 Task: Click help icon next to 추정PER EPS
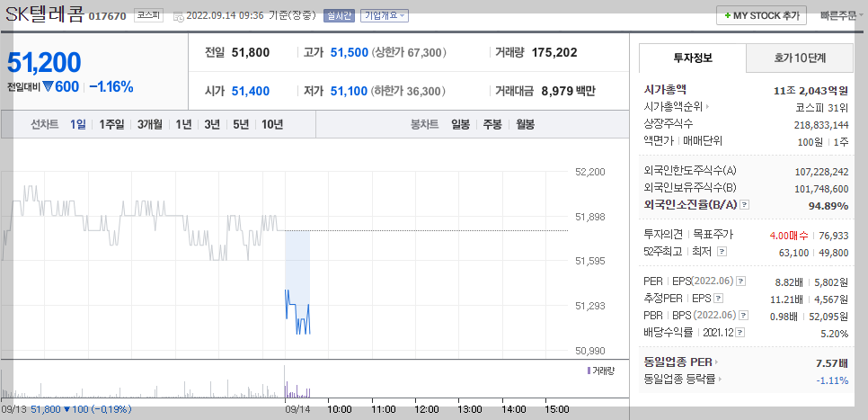pos(718,299)
